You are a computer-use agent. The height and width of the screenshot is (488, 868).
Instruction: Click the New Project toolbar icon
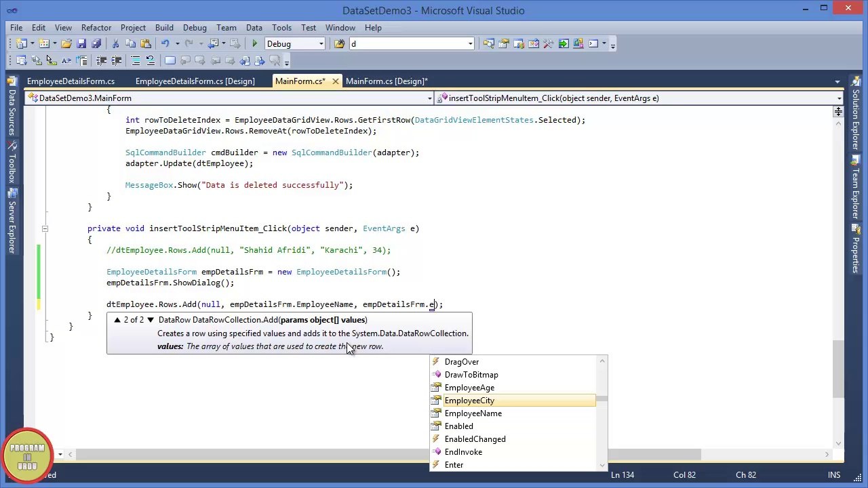click(21, 44)
